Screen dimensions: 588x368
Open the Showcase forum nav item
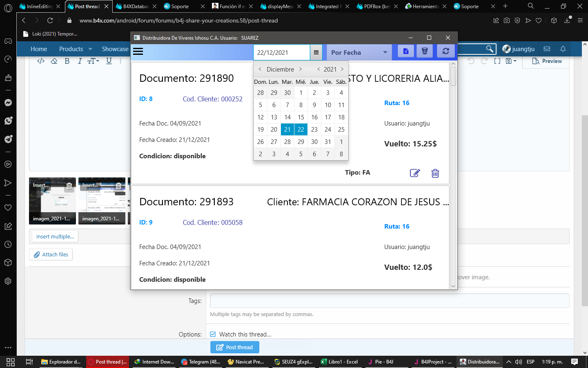coord(115,49)
